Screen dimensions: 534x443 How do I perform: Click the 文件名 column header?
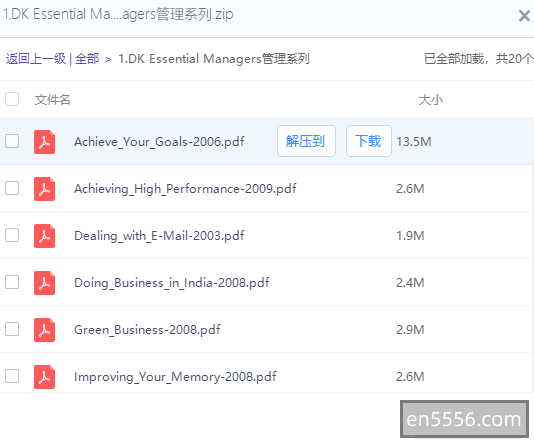(52, 100)
